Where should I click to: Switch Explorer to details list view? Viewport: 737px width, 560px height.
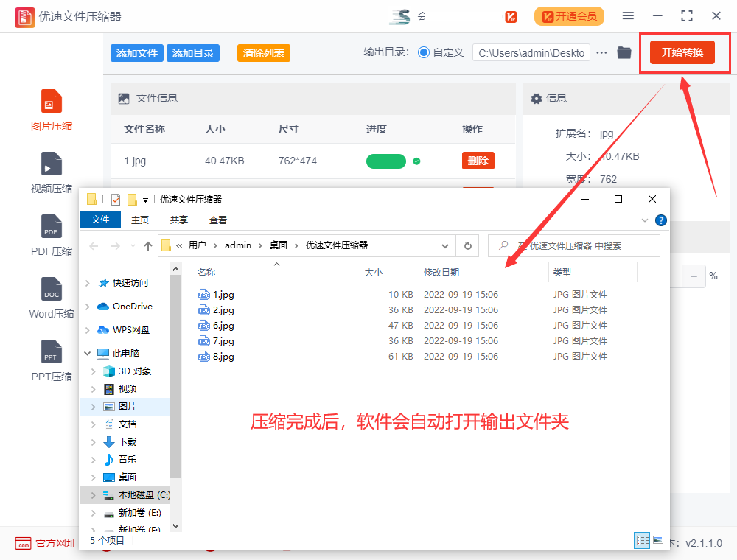(642, 540)
